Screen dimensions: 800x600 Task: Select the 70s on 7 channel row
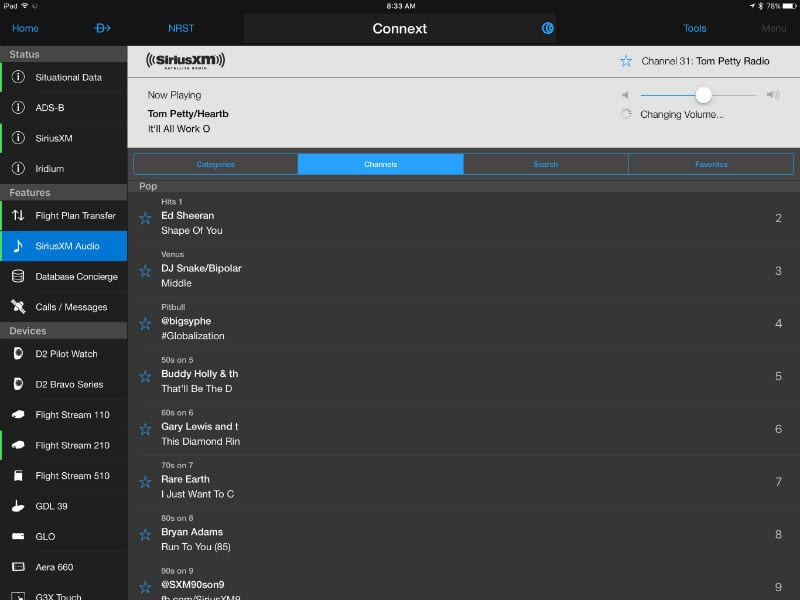tap(463, 482)
